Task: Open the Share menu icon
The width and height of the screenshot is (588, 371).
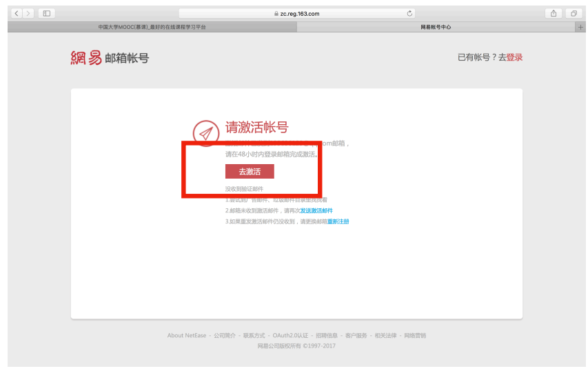Action: (x=554, y=13)
